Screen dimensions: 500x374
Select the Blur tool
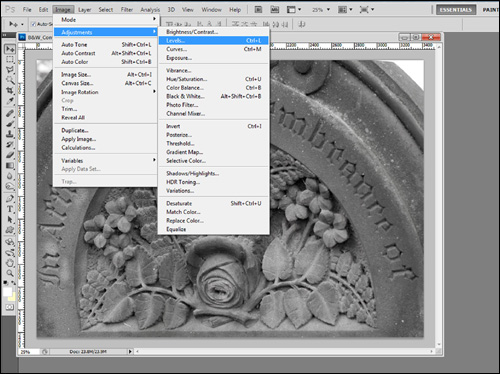click(10, 175)
